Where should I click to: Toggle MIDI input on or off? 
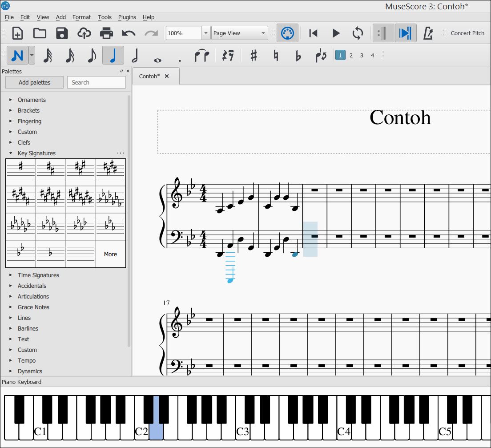[x=287, y=33]
